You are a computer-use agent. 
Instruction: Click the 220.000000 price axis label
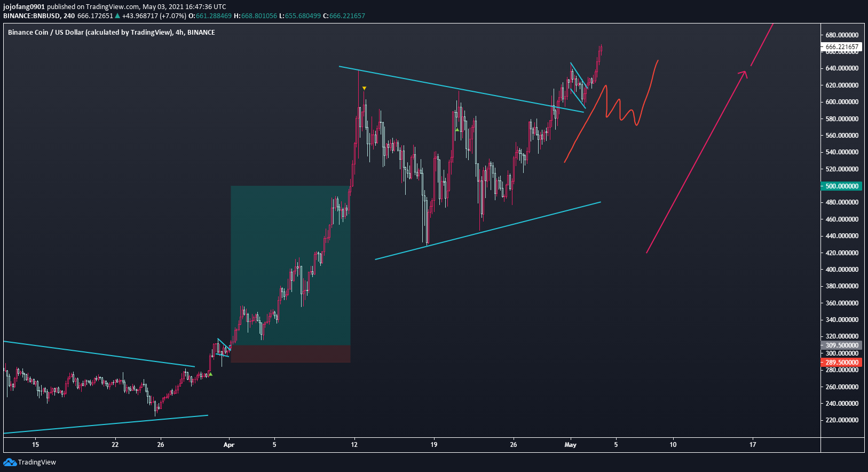coord(842,420)
